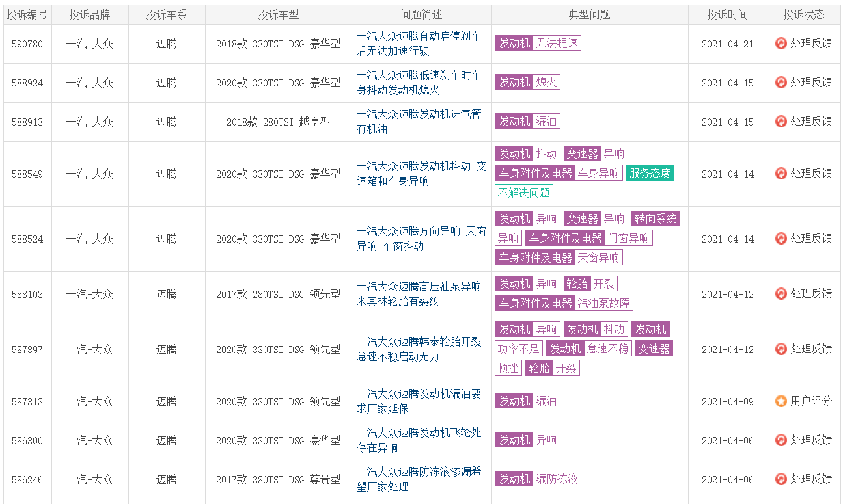Click 投诉编号 column header
Image resolution: width=843 pixels, height=504 pixels.
27,14
